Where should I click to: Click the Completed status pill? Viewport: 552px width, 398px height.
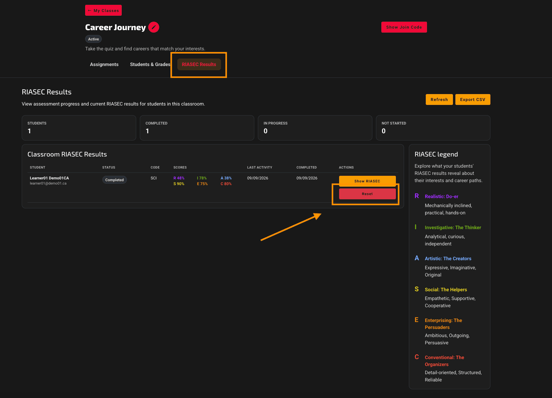pos(114,180)
